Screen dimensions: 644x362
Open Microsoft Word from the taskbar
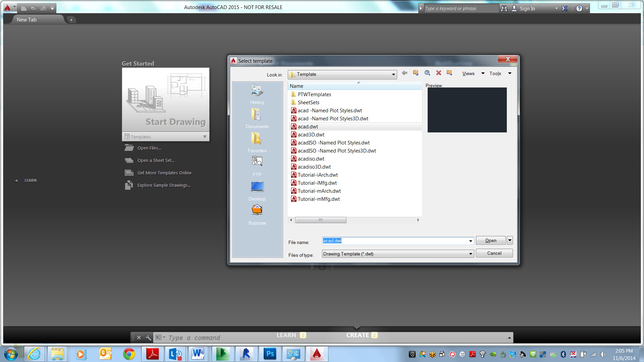click(x=198, y=354)
